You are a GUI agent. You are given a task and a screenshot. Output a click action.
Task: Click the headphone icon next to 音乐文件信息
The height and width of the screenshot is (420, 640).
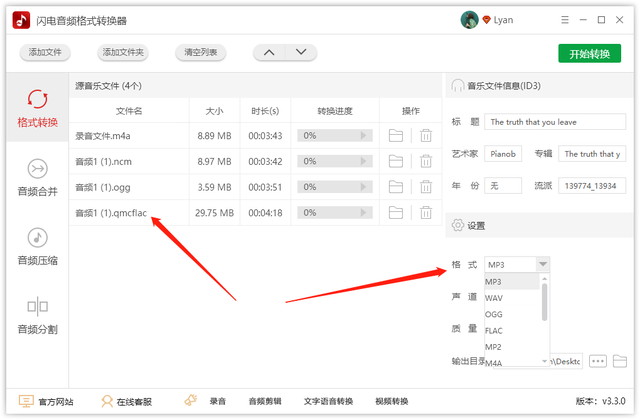point(458,86)
